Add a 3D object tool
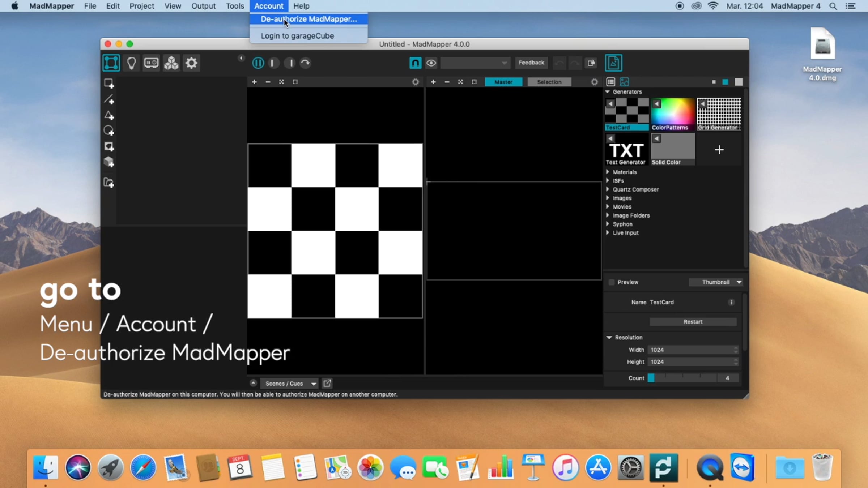The image size is (868, 488). [109, 162]
